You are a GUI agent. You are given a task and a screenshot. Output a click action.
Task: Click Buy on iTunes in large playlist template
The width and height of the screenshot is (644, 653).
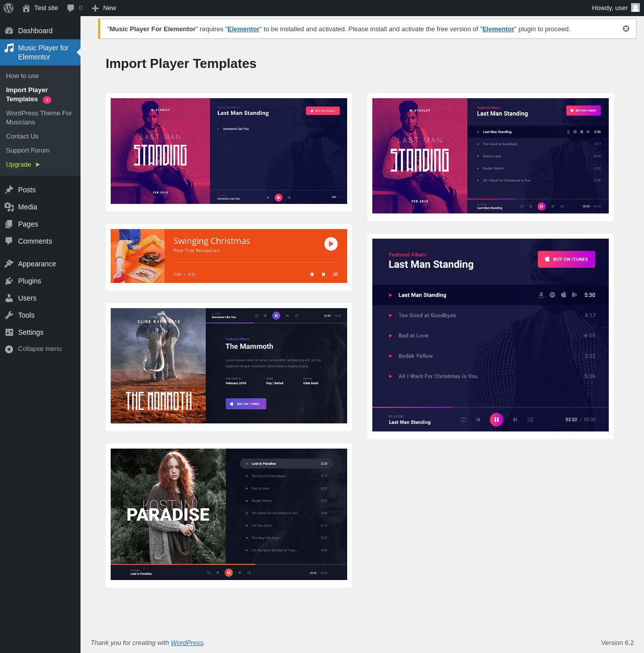[x=567, y=259]
